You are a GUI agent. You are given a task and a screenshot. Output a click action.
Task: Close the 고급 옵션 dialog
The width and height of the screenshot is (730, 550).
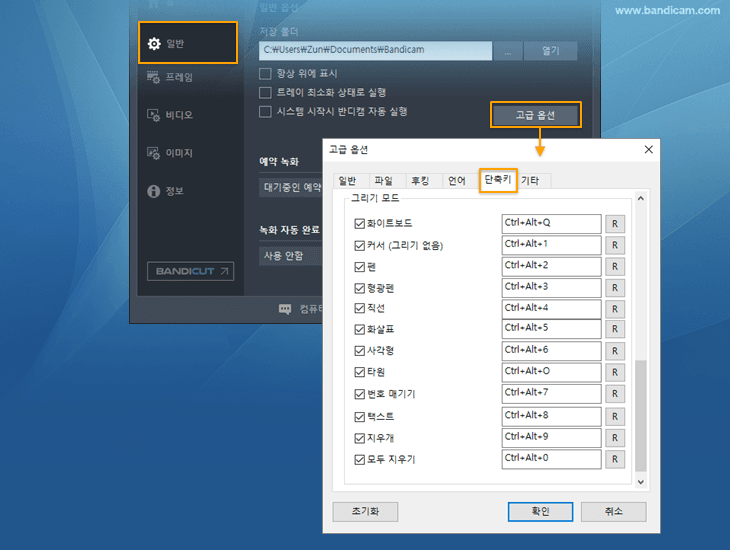click(x=649, y=149)
